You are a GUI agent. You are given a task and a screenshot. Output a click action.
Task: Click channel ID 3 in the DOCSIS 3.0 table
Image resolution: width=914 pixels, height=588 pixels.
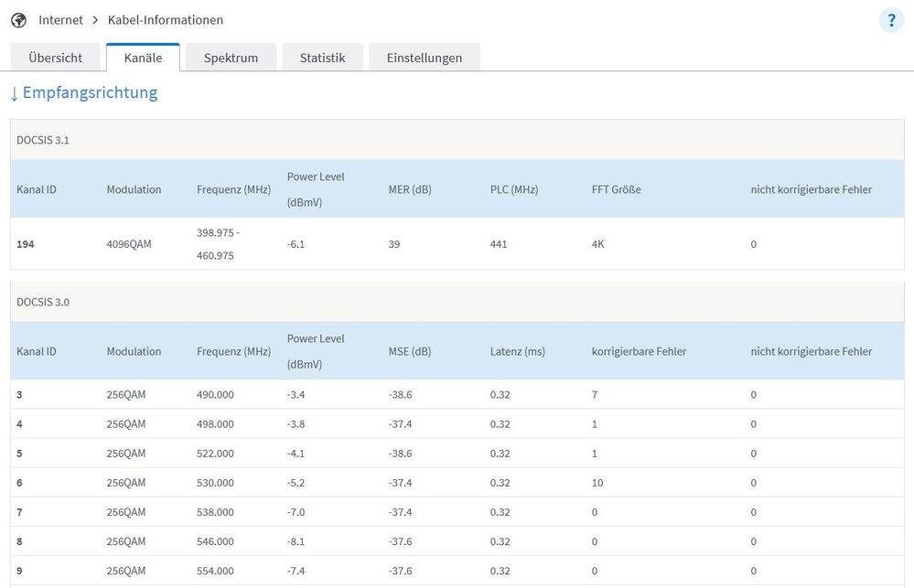click(20, 394)
